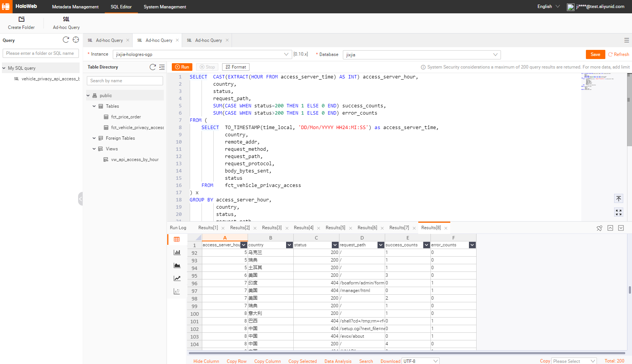Click Download link

[390, 361]
